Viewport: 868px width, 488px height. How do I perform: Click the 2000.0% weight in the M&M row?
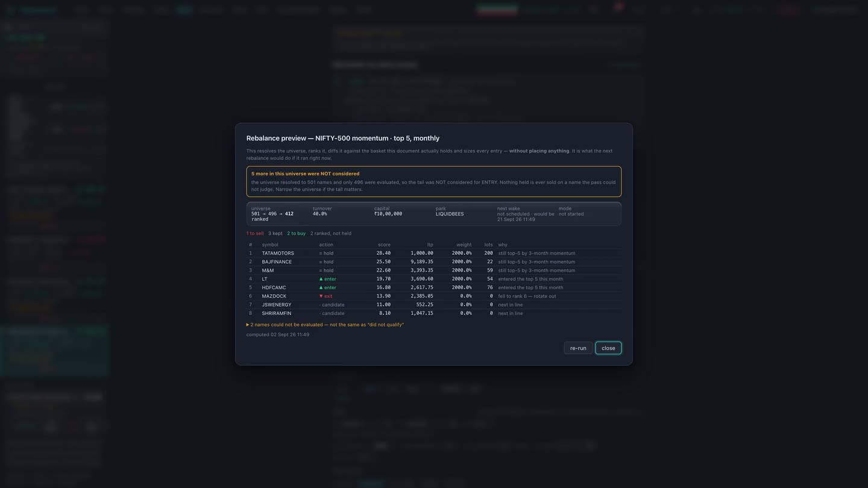click(x=462, y=271)
